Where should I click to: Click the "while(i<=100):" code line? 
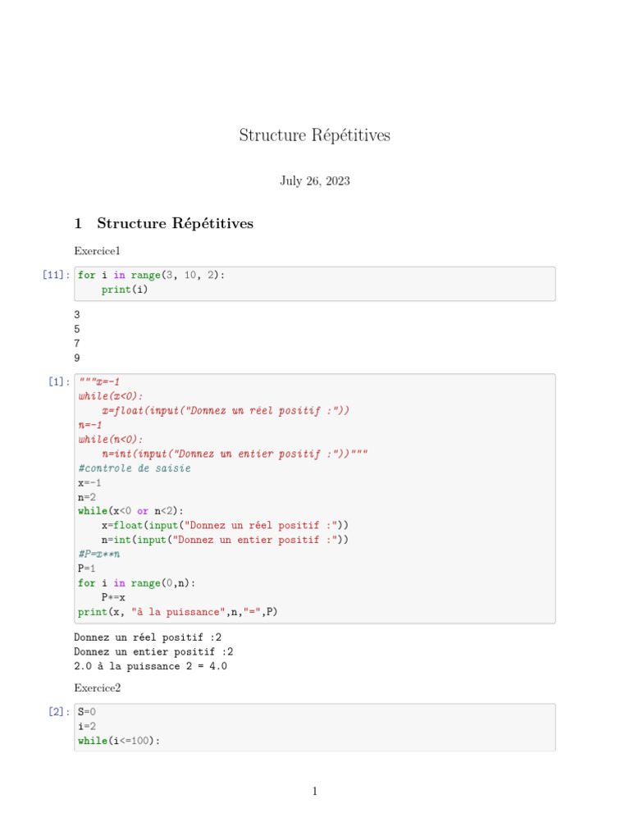(119, 741)
